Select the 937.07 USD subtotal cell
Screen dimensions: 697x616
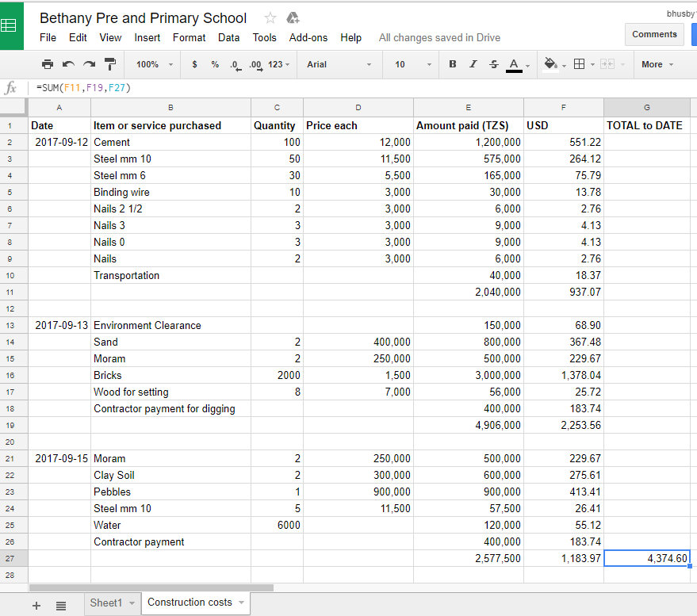tap(564, 292)
